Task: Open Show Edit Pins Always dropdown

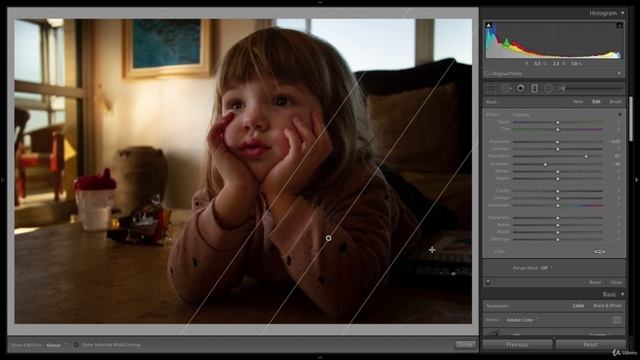Action: pyautogui.click(x=56, y=345)
